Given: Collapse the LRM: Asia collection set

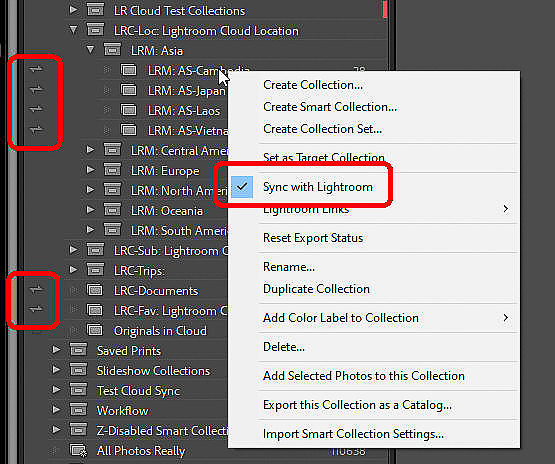Looking at the screenshot, I should (90, 50).
